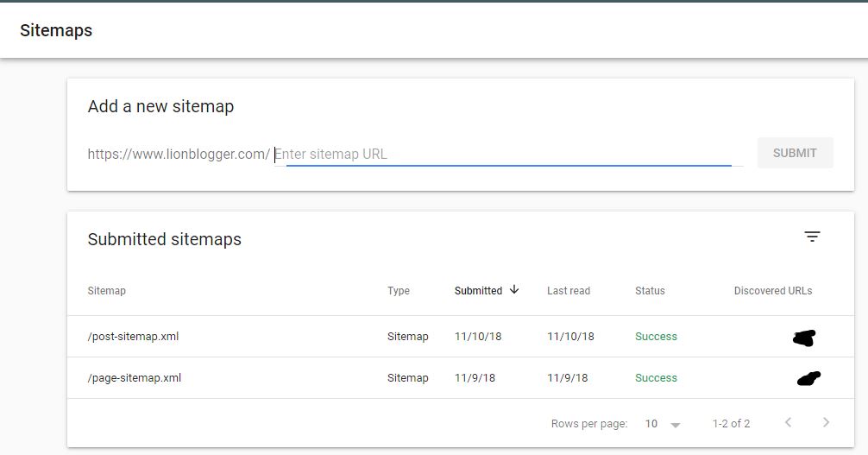The width and height of the screenshot is (868, 455).
Task: Select the rows per page value 10
Action: tap(651, 424)
